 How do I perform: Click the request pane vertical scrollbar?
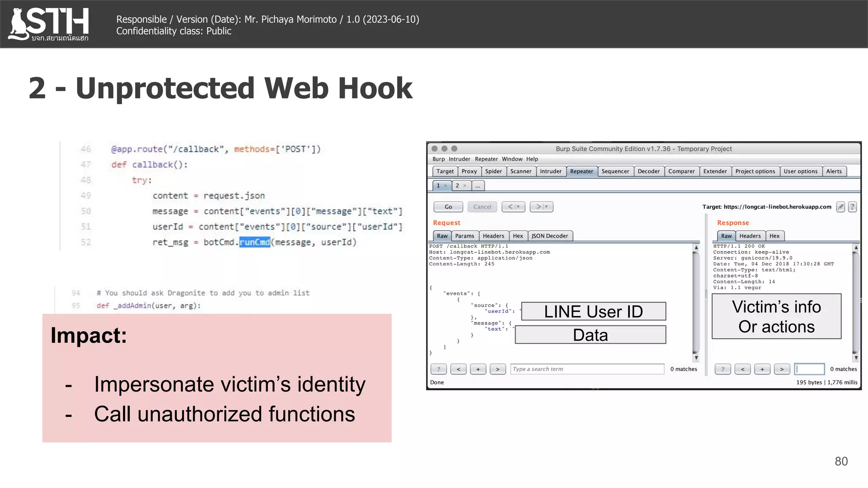pyautogui.click(x=696, y=302)
